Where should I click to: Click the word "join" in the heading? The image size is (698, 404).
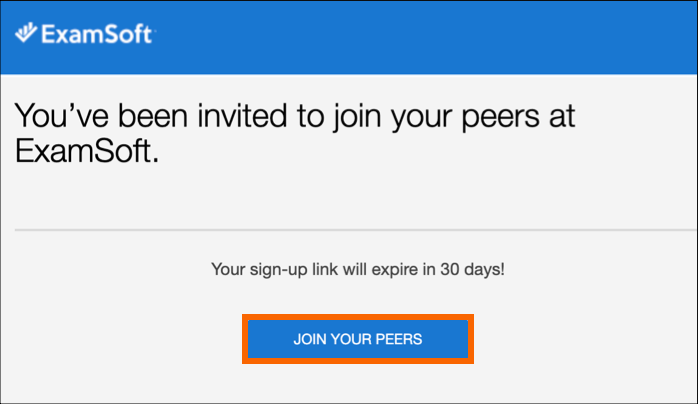(357, 117)
